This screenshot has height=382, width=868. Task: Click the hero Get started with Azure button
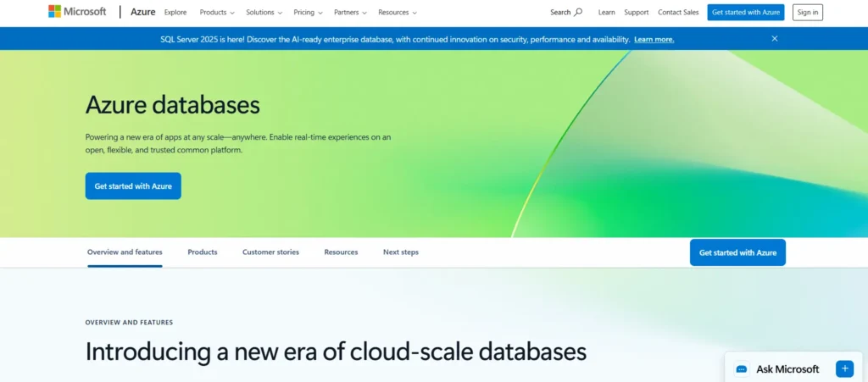[x=133, y=185]
